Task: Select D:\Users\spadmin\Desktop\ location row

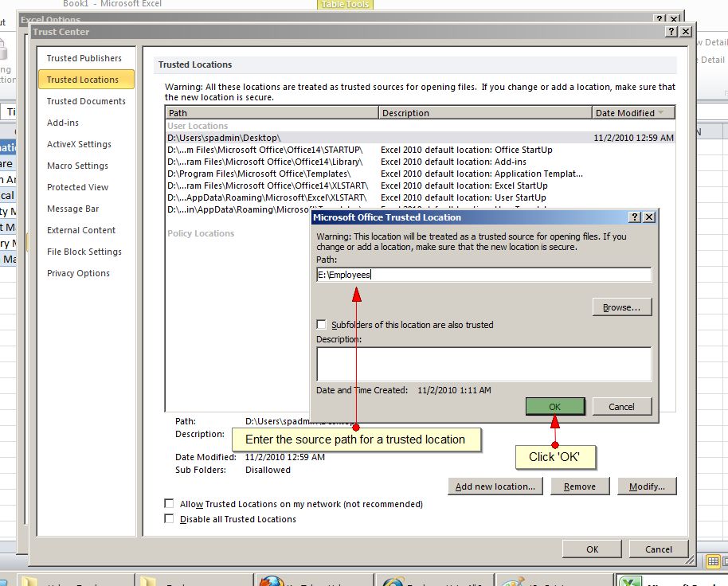Action: coord(421,138)
